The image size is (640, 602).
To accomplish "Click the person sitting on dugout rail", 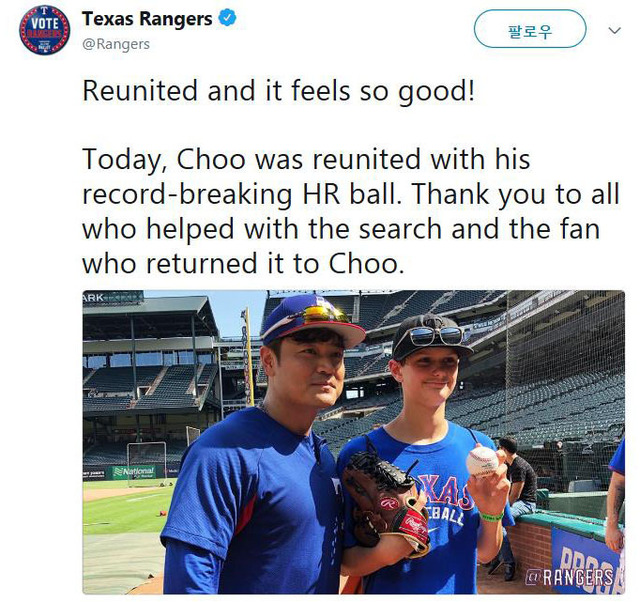I will 516,478.
